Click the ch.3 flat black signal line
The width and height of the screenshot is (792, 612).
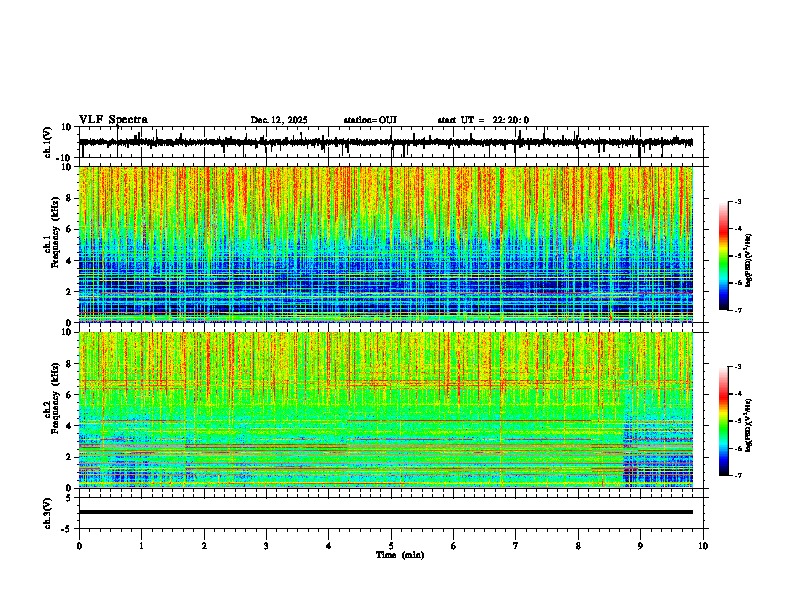click(386, 512)
